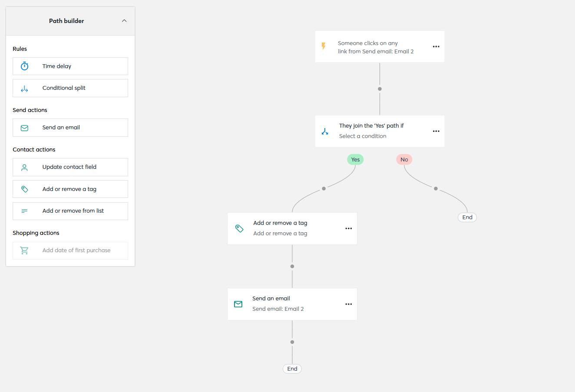Click the red No branch label
This screenshot has width=575, height=392.
pyautogui.click(x=404, y=160)
